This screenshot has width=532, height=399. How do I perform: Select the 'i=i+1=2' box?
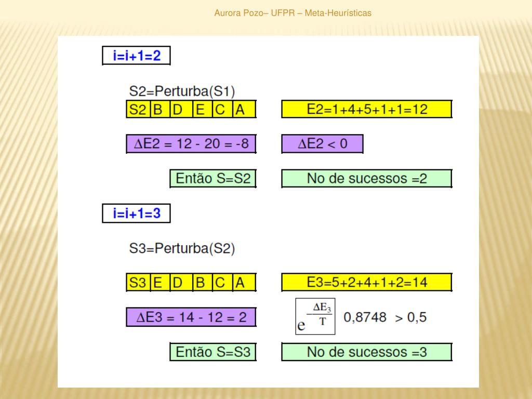coord(137,55)
